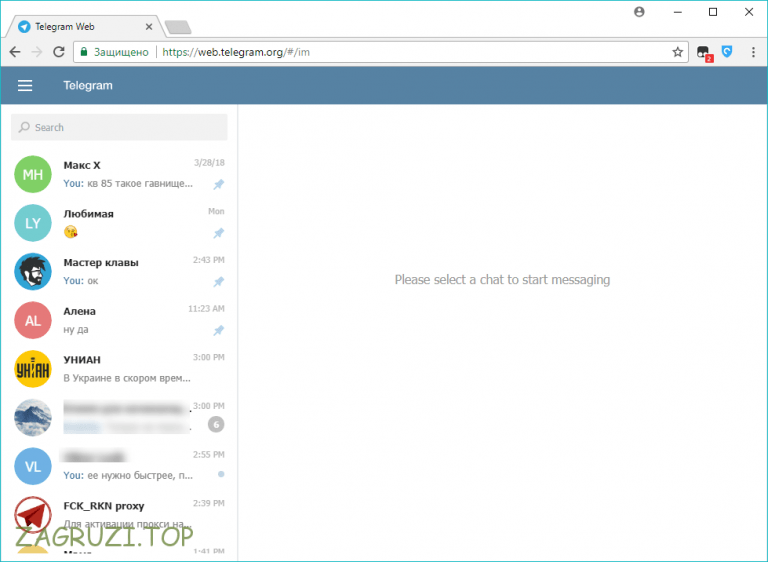Open the Chrome profile icon

[639, 12]
